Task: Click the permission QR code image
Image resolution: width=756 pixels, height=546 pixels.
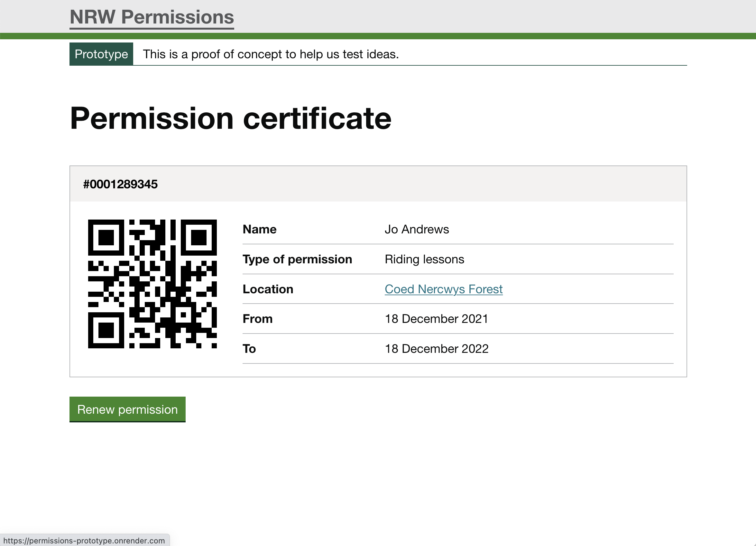Action: 152,284
